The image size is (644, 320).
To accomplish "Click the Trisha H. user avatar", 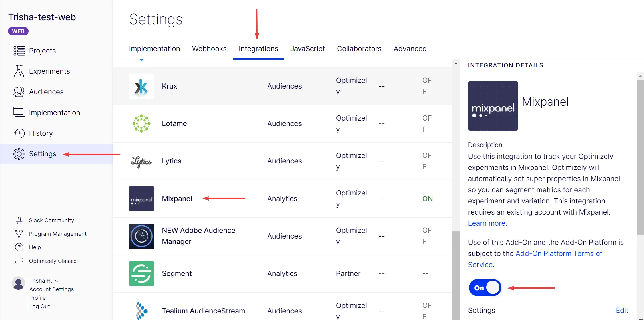I will click(19, 283).
